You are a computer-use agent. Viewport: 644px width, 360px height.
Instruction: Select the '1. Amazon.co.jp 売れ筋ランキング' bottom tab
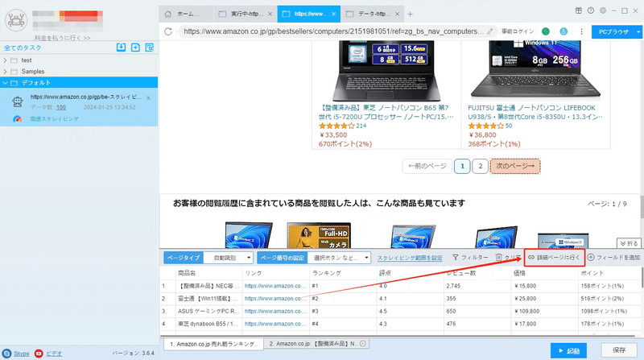[x=214, y=344]
